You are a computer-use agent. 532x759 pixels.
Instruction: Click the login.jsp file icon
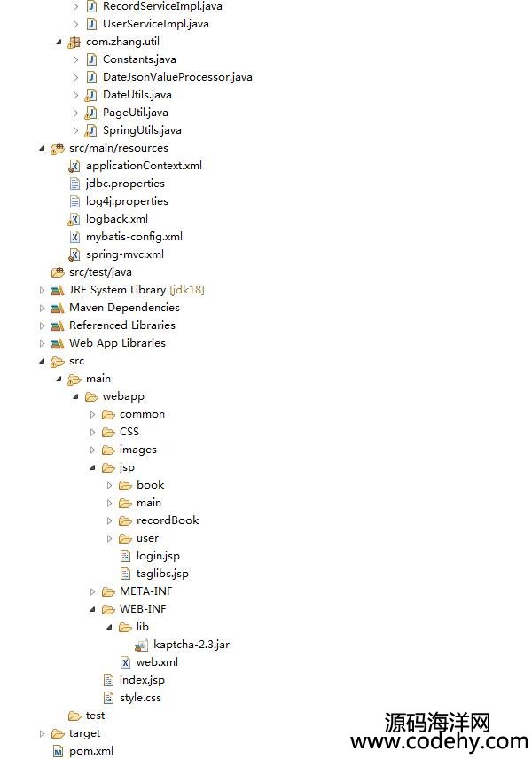point(125,556)
